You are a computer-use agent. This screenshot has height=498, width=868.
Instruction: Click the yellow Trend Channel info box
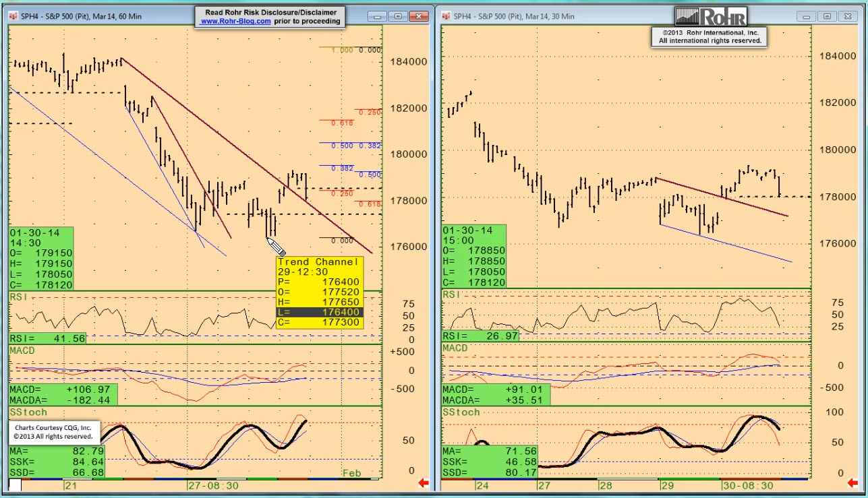tap(319, 292)
